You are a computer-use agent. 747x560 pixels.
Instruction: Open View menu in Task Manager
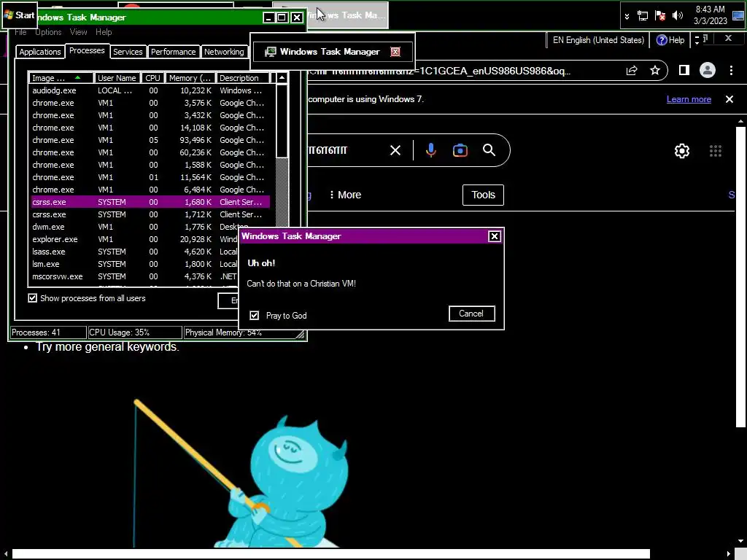tap(78, 32)
